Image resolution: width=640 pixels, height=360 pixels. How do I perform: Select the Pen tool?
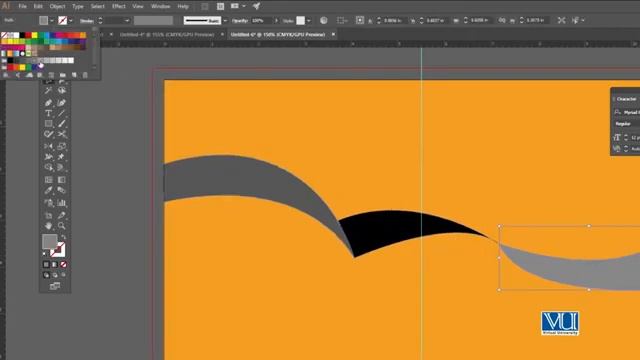coord(49,102)
